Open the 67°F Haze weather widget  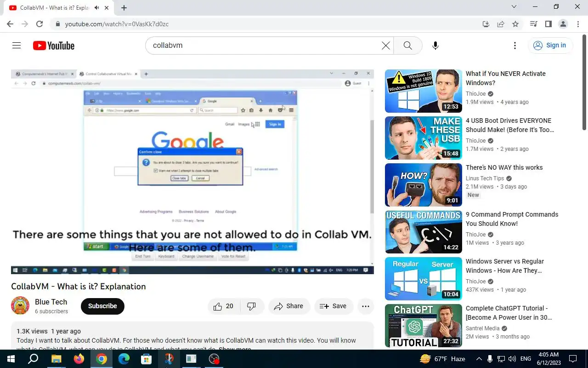442,359
